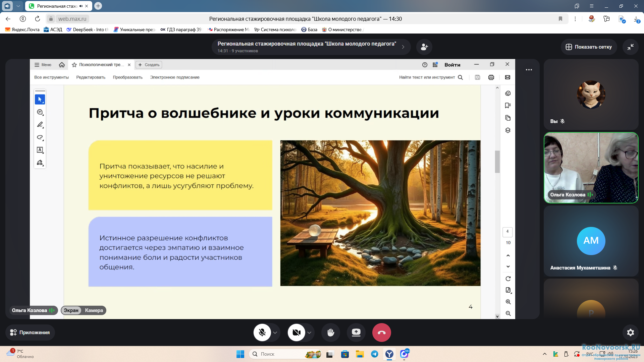Unmute the microphone
644x362 pixels.
262,333
